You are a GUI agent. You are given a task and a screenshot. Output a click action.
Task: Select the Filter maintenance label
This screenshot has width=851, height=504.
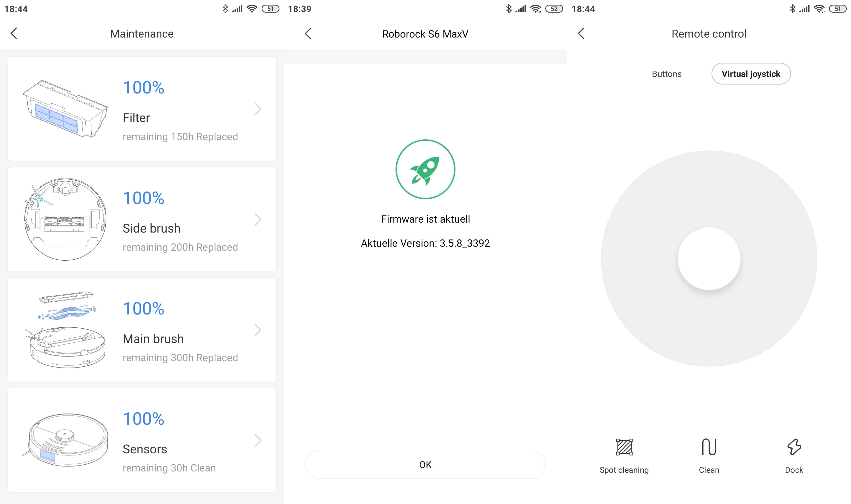coord(136,118)
